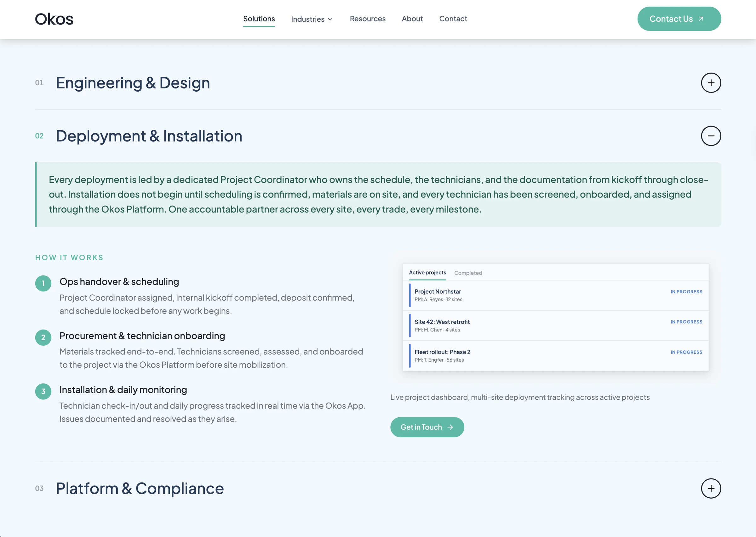Screen dimensions: 756x537
Task: Click IN PROGRESS status for Site 42
Action: [686, 322]
